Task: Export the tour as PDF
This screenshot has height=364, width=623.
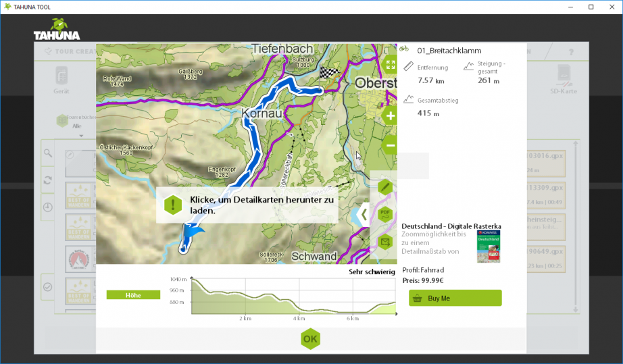Action: 385,214
